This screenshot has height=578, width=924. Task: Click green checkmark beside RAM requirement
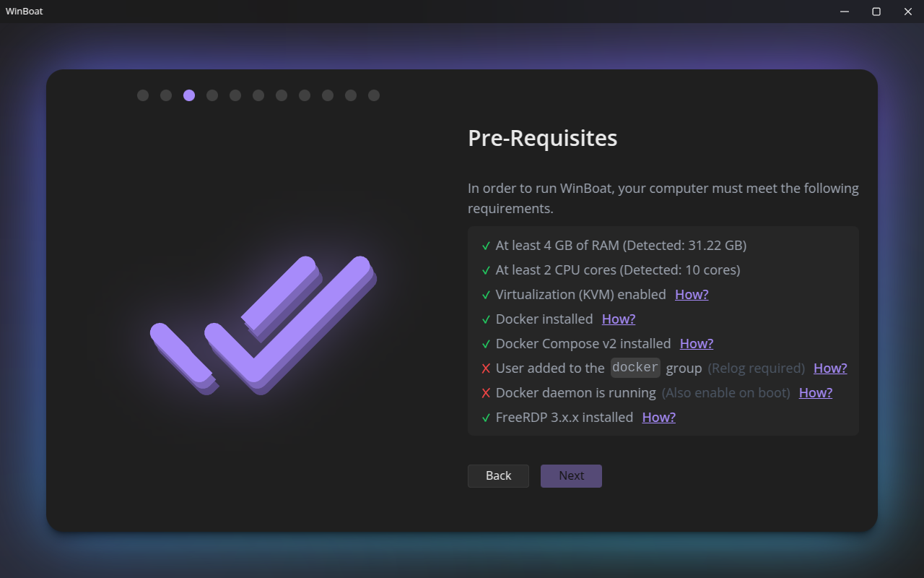click(x=486, y=246)
